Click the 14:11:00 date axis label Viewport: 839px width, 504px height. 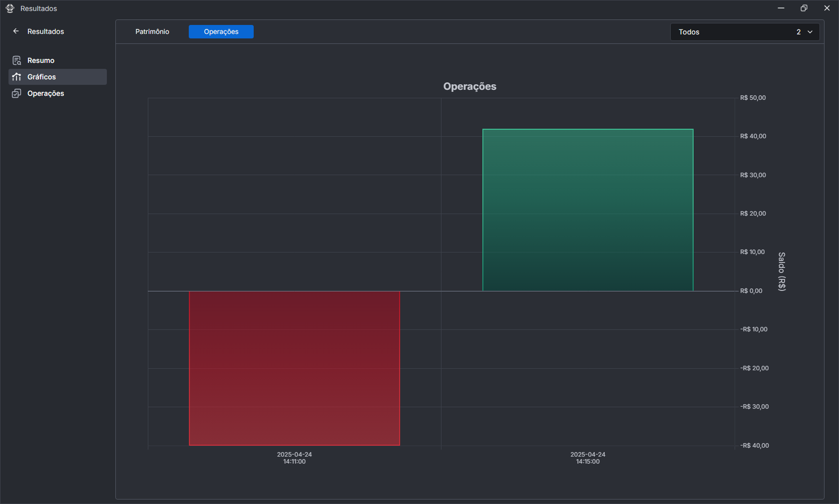click(294, 458)
